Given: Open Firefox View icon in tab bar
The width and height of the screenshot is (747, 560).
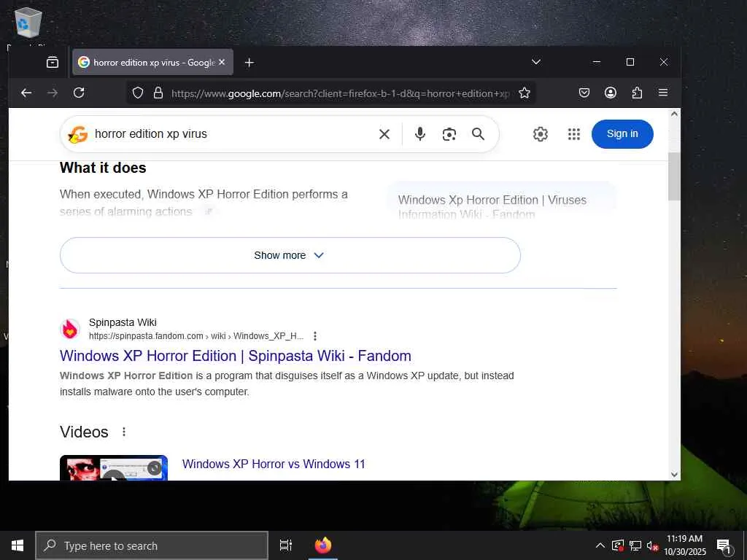Looking at the screenshot, I should 53,63.
